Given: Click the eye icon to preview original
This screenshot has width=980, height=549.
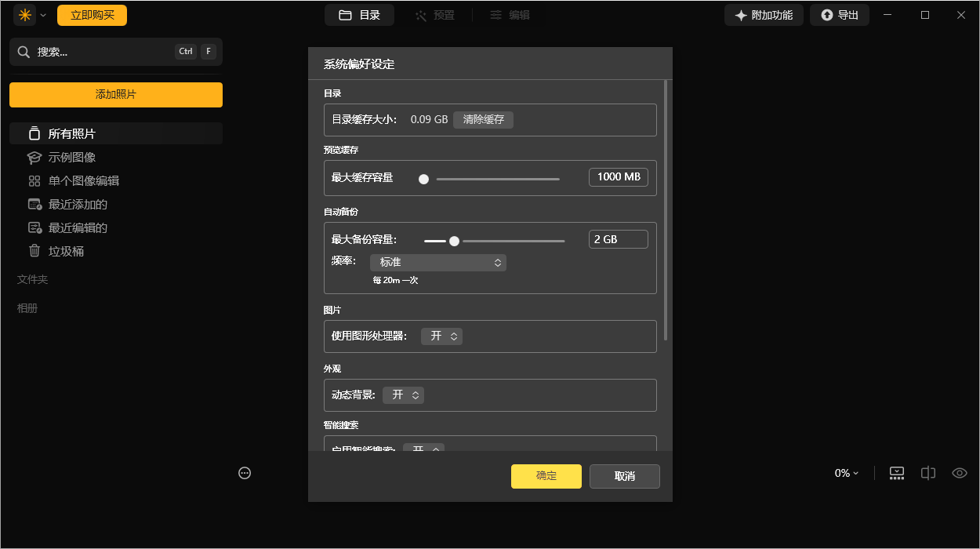Looking at the screenshot, I should [959, 473].
